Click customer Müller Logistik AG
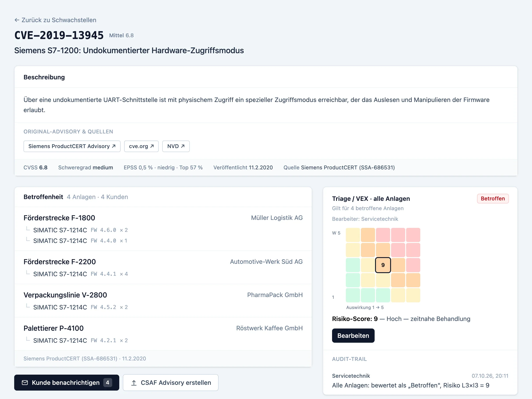 [277, 218]
